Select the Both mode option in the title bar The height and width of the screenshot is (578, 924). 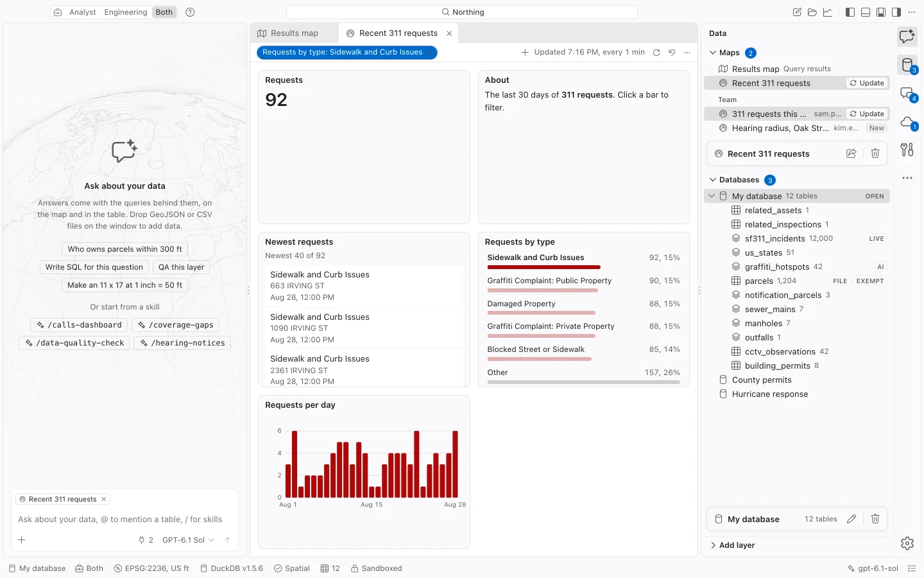(x=164, y=12)
